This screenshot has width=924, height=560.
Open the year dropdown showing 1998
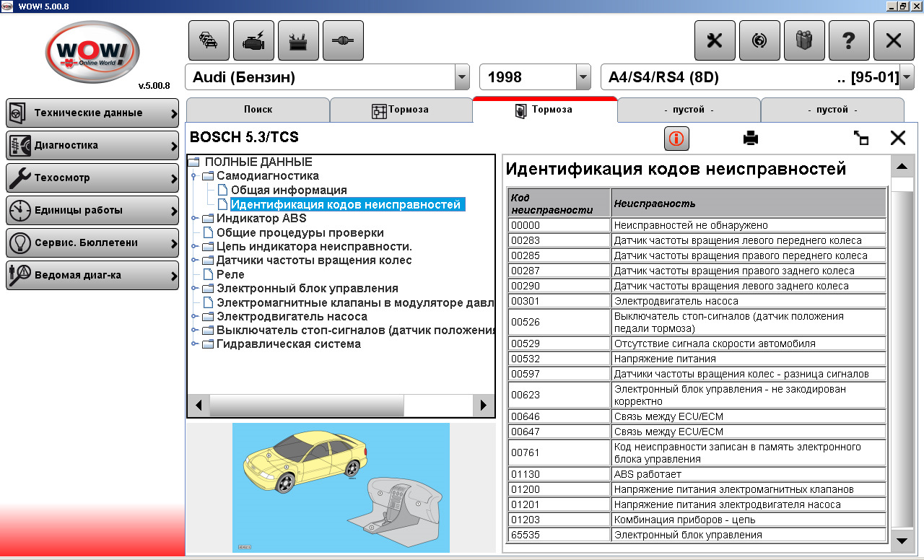point(583,77)
